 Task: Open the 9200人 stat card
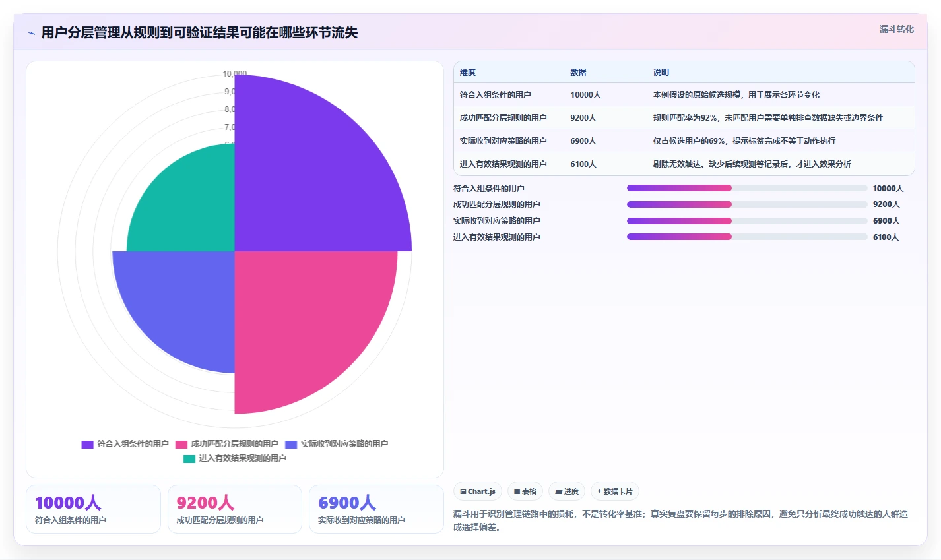coord(235,509)
